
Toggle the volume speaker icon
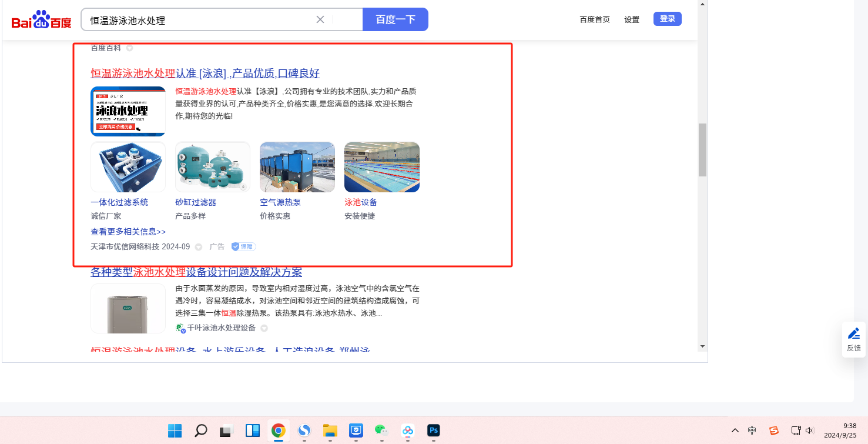809,430
